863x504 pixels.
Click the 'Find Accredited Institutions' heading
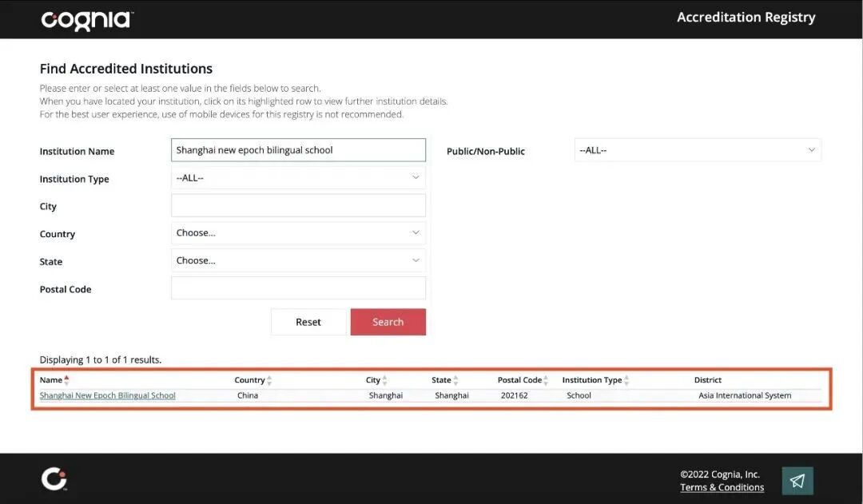(126, 69)
